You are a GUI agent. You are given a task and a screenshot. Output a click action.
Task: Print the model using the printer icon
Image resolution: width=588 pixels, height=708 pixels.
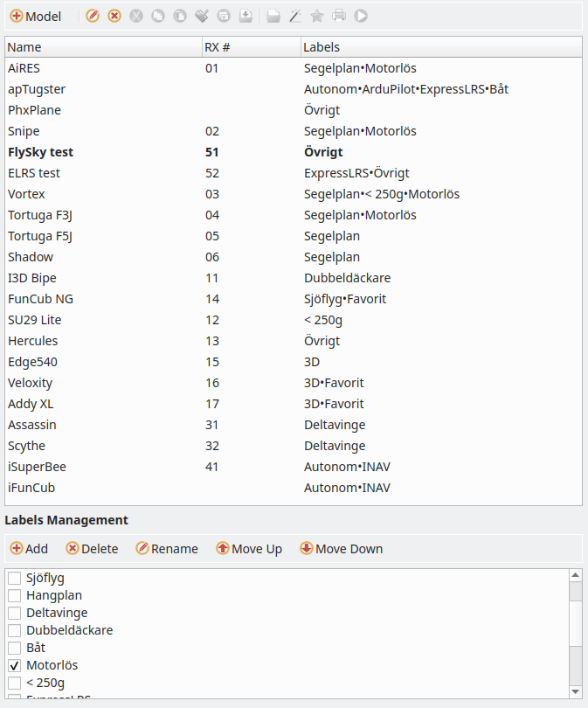click(339, 16)
